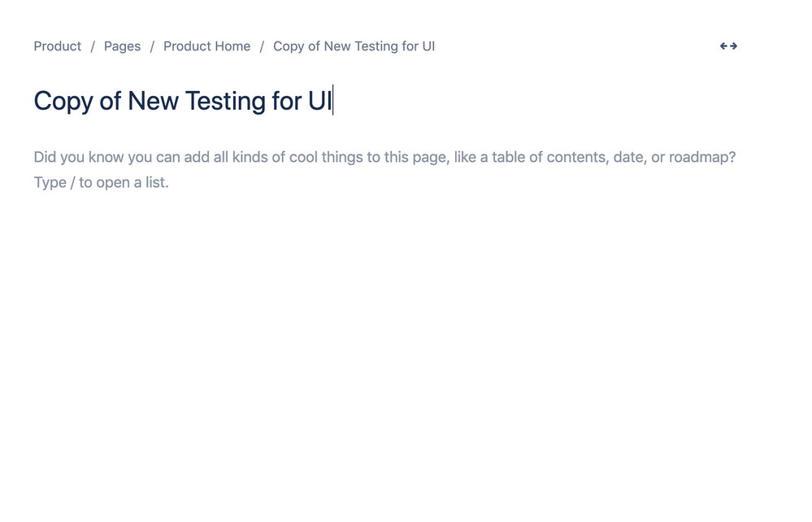Select the Copy of New Testing for UI breadcrumb

tap(354, 46)
